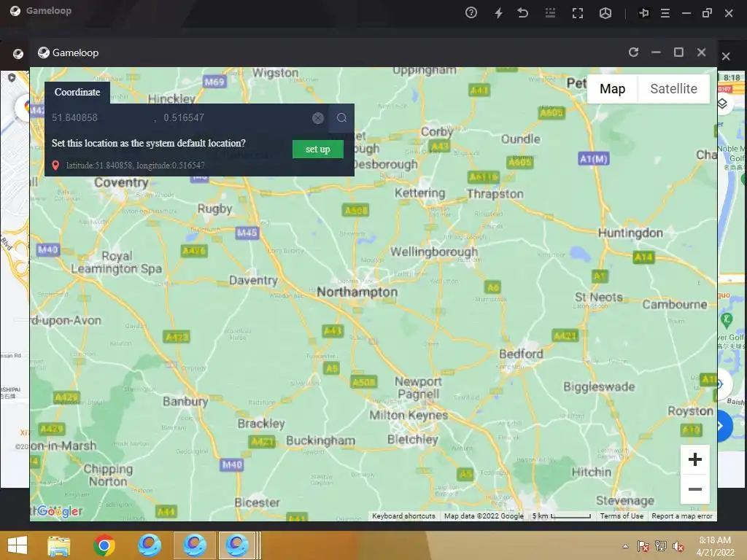
Task: Click the Stevenage map label
Action: click(624, 500)
